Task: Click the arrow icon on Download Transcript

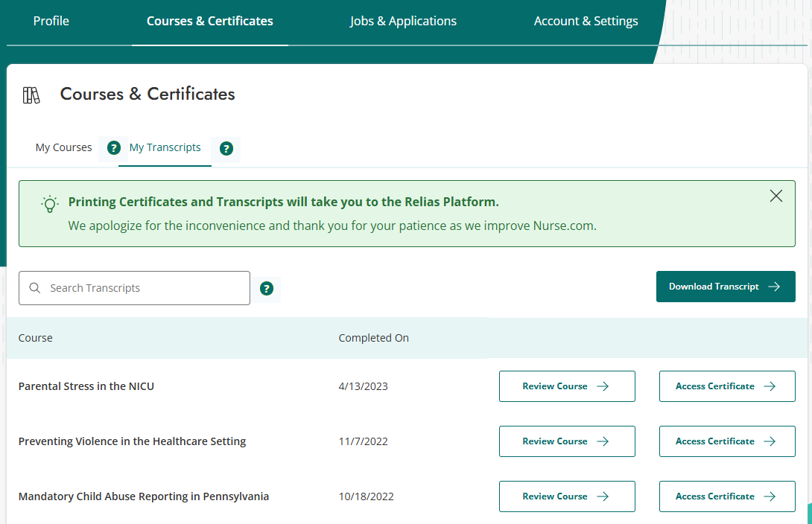Action: click(773, 287)
